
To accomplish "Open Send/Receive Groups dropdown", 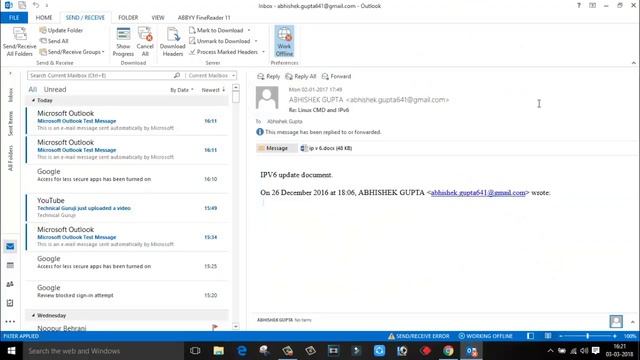I will (x=72, y=52).
